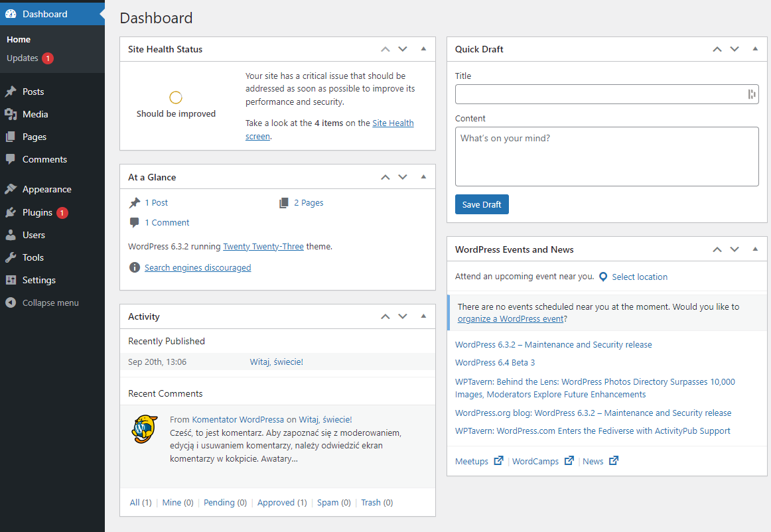Click the Comments bubble icon in sidebar
Image resolution: width=771 pixels, height=532 pixels.
(11, 159)
